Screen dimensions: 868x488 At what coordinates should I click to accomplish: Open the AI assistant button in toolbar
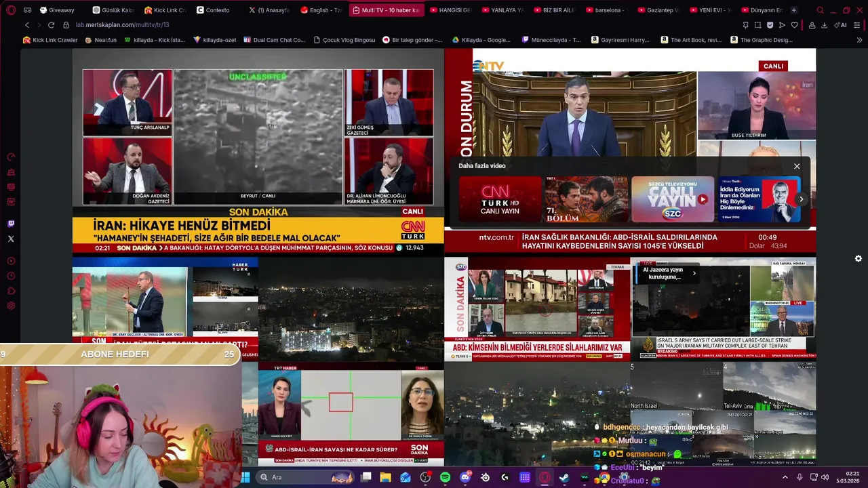point(841,25)
